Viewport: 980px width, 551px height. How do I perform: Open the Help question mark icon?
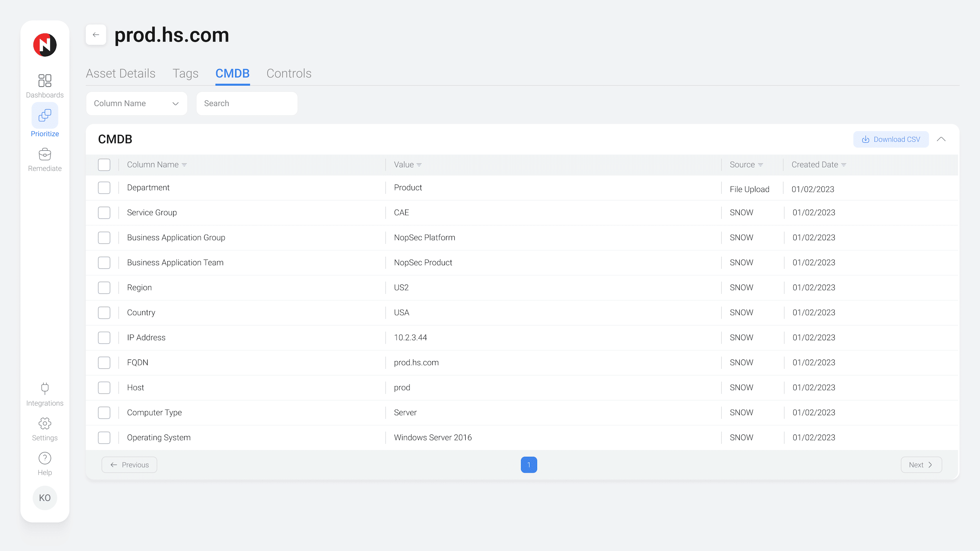click(45, 458)
